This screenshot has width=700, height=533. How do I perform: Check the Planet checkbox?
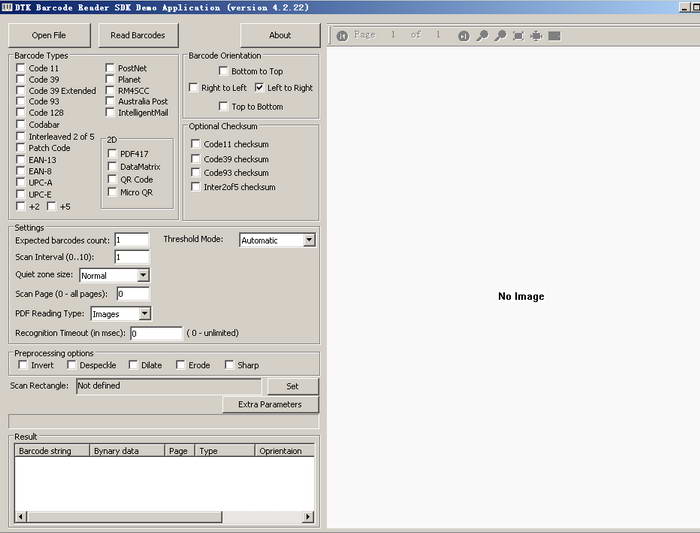[110, 79]
